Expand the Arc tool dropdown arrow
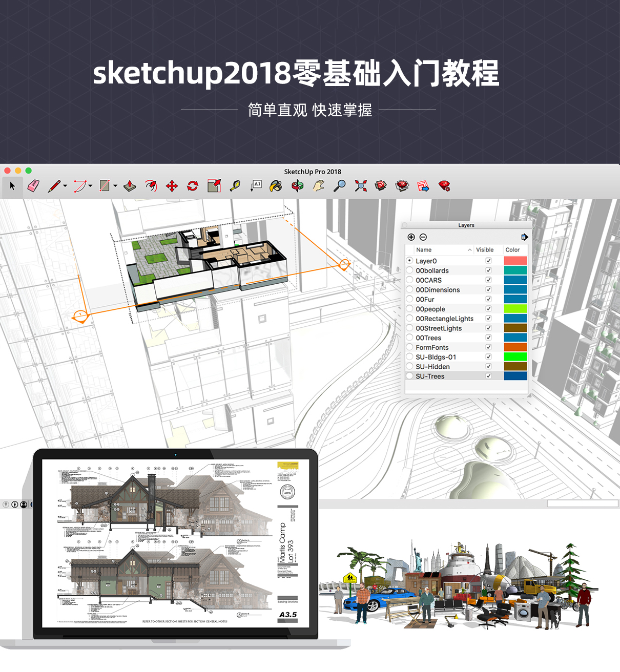The height and width of the screenshot is (672, 620). click(90, 186)
